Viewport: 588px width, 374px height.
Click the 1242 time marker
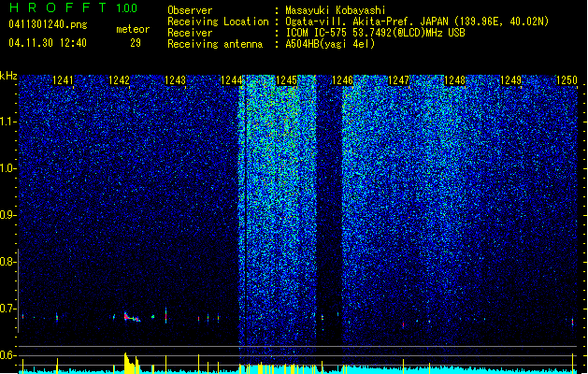[119, 80]
